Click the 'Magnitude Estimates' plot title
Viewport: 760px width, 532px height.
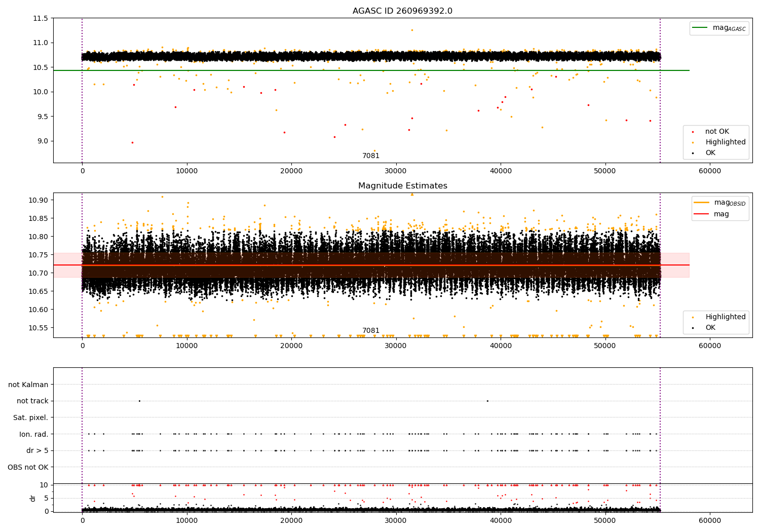pos(402,186)
